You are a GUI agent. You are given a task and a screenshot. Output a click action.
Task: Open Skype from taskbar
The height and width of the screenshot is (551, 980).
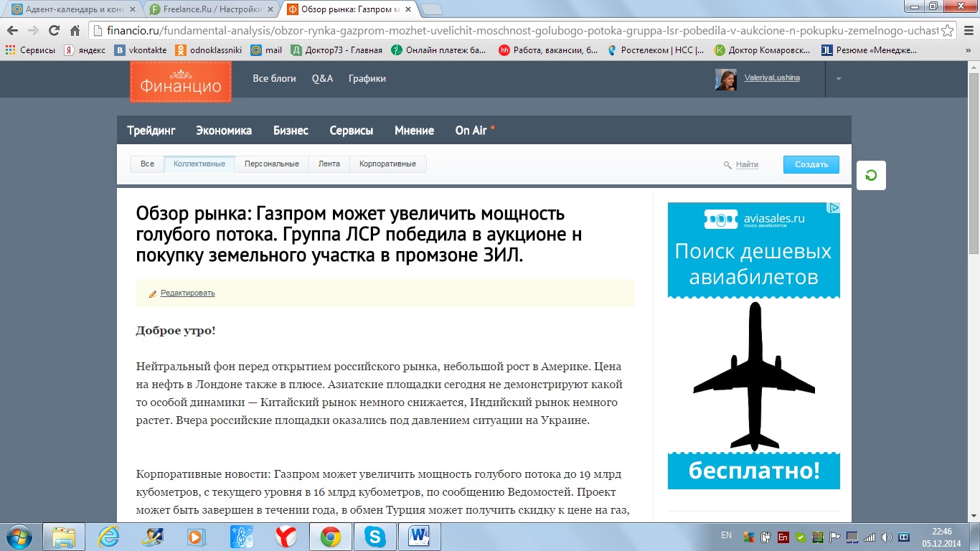pos(374,537)
